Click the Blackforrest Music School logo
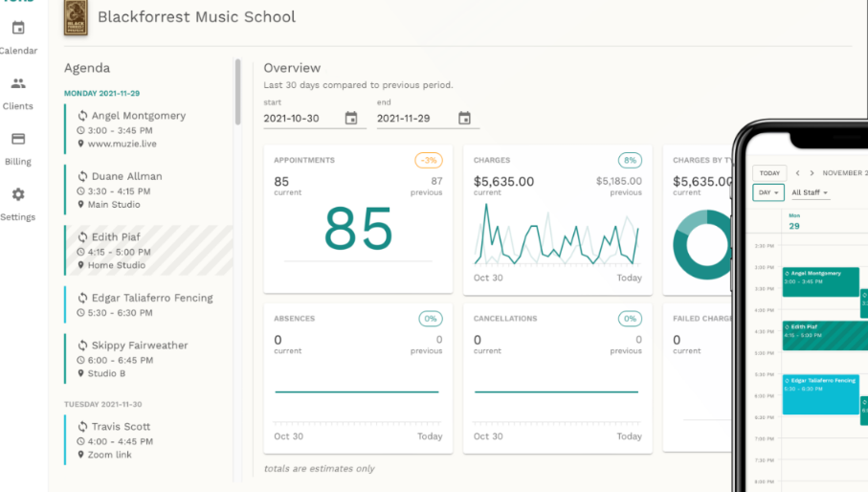Viewport: 868px width, 492px height. point(76,18)
